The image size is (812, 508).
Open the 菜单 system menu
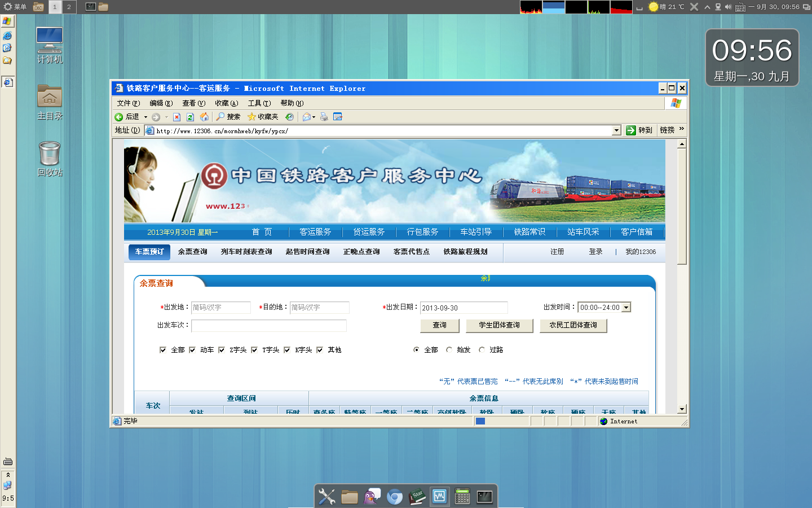15,7
